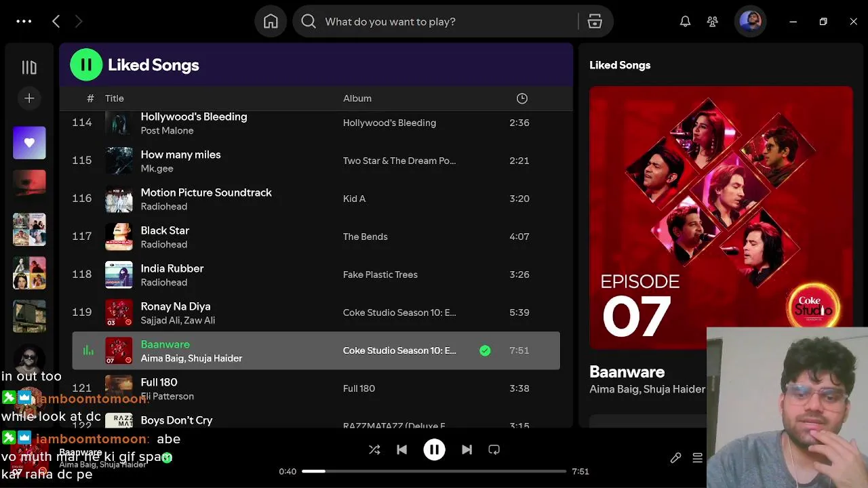Image resolution: width=868 pixels, height=488 pixels.
Task: Select Hollywood's Bleeding song title
Action: 194,117
